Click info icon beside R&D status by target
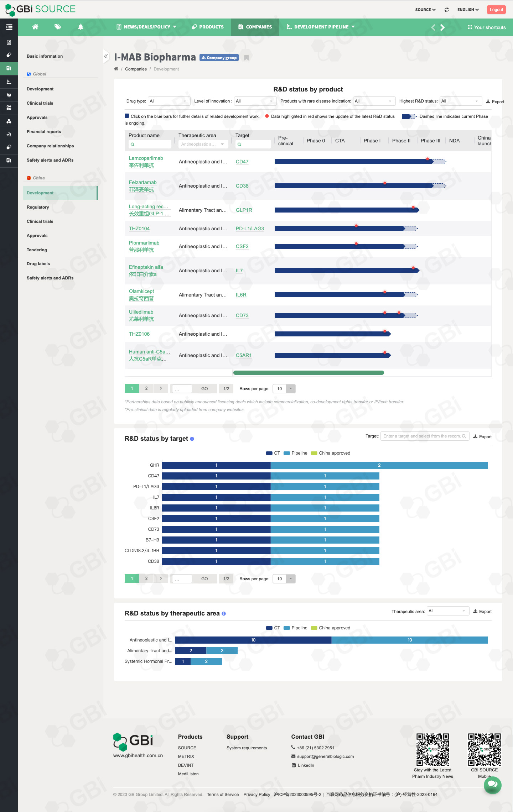Image resolution: width=513 pixels, height=812 pixels. tap(192, 439)
